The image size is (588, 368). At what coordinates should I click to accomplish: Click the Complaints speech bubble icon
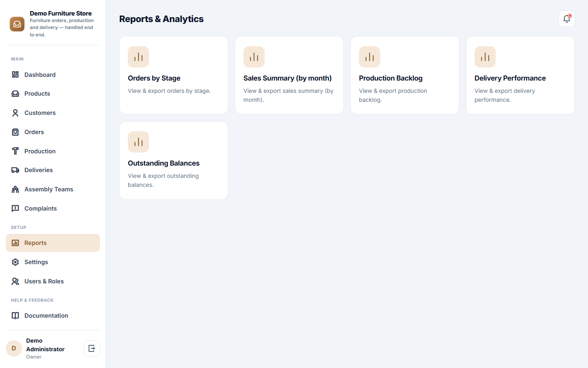tap(16, 209)
